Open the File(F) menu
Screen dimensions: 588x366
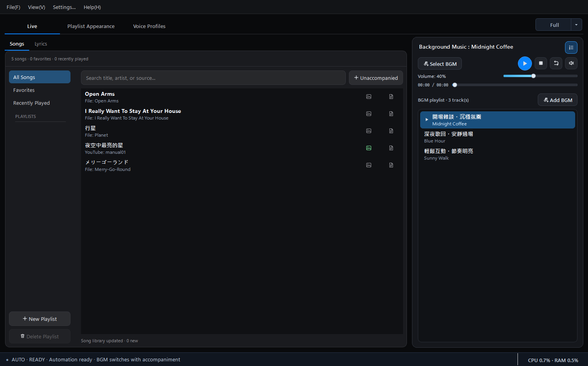(x=13, y=7)
